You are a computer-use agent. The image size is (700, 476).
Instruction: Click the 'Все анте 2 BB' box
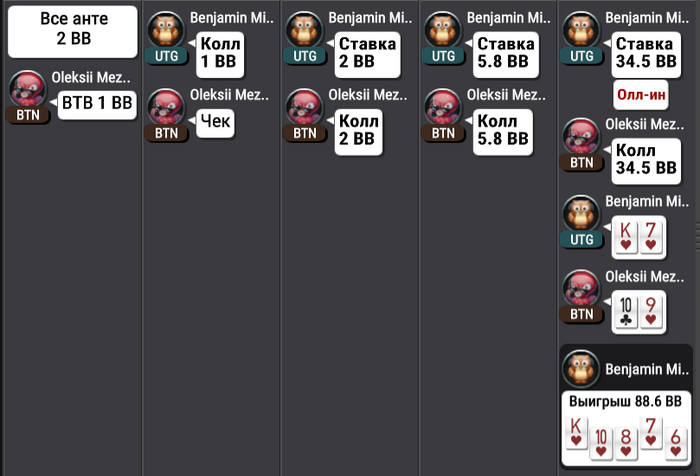[x=73, y=32]
